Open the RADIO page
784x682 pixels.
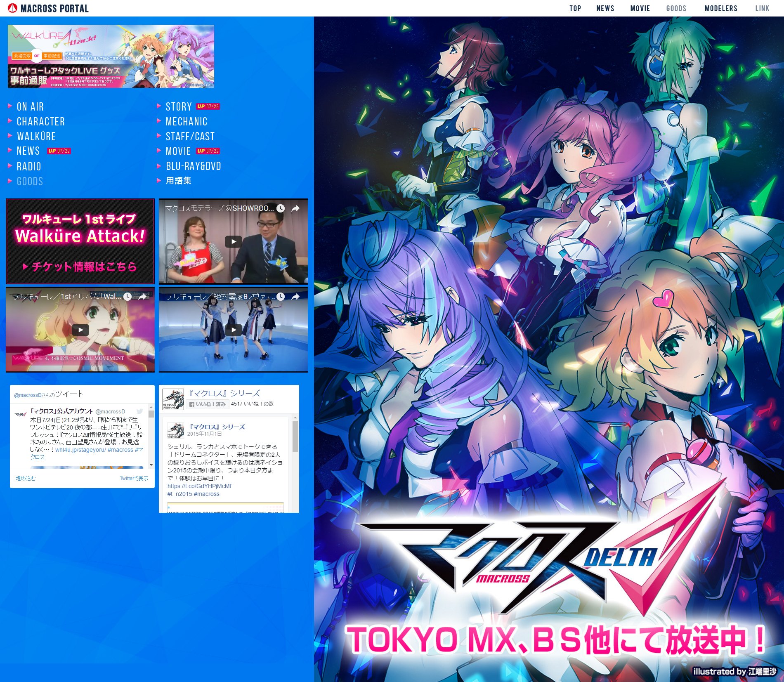point(29,166)
